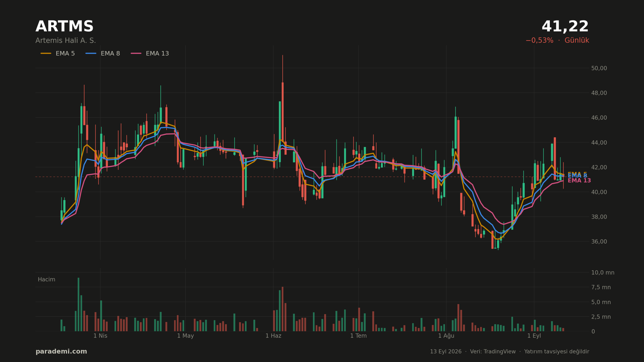The width and height of the screenshot is (644, 362).
Task: Select the company name Artemis Hali A. S.
Action: 66,41
